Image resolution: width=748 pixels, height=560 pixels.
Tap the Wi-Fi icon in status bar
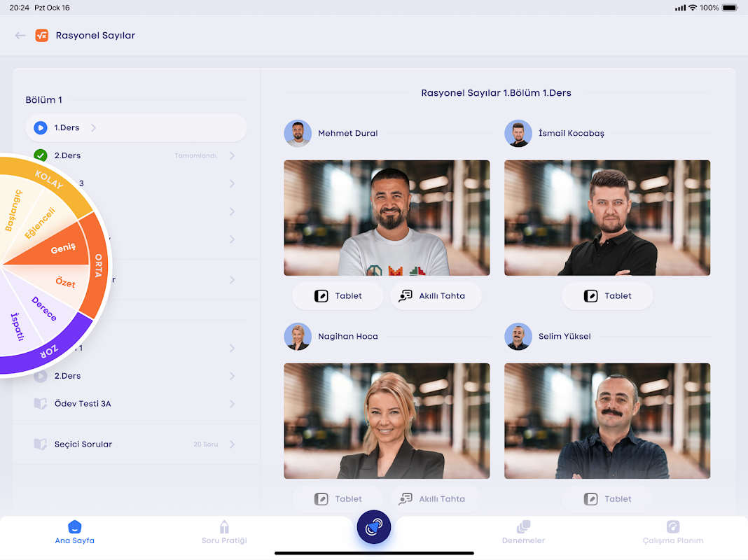[x=693, y=8]
